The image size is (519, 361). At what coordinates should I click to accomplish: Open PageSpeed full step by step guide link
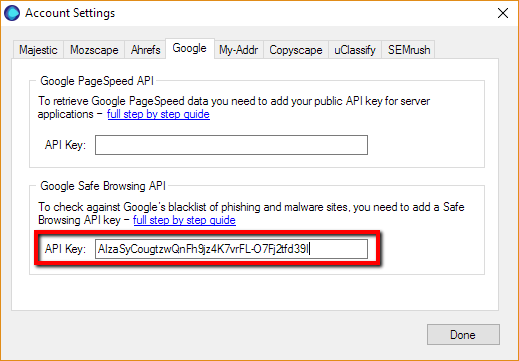pyautogui.click(x=158, y=114)
